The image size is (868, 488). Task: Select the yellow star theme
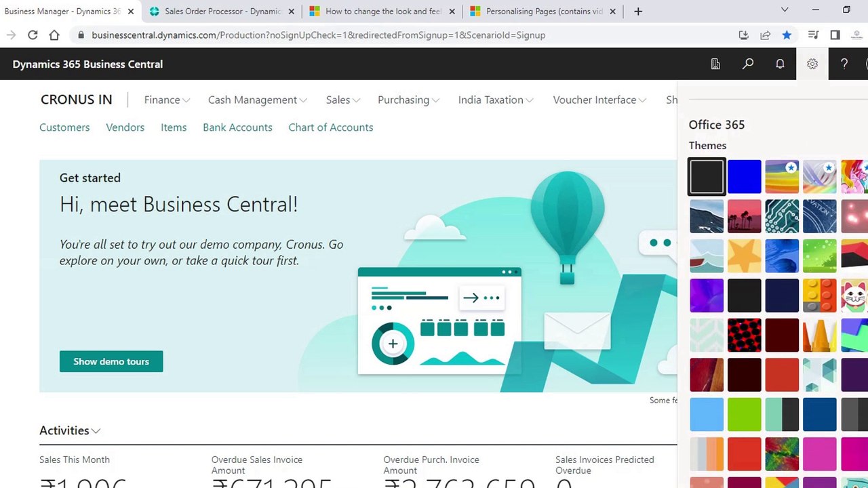(745, 256)
